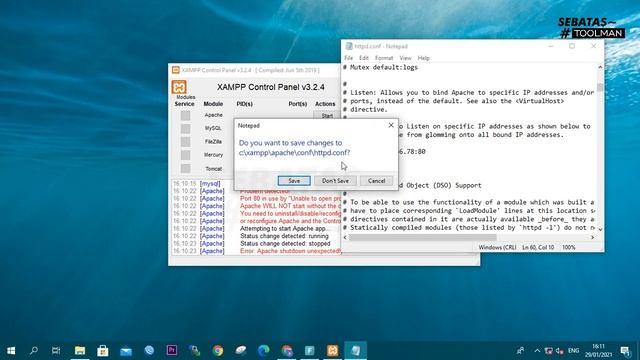Minimize the Notepad window
Image resolution: width=640 pixels, height=360 pixels.
551,46
